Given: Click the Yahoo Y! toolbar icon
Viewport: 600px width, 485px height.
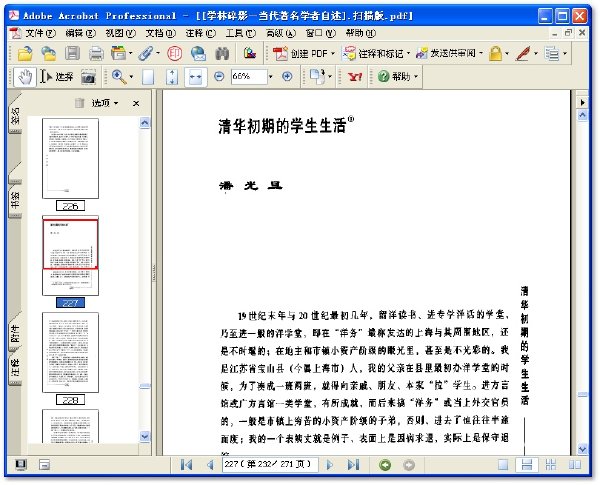Looking at the screenshot, I should point(355,77).
